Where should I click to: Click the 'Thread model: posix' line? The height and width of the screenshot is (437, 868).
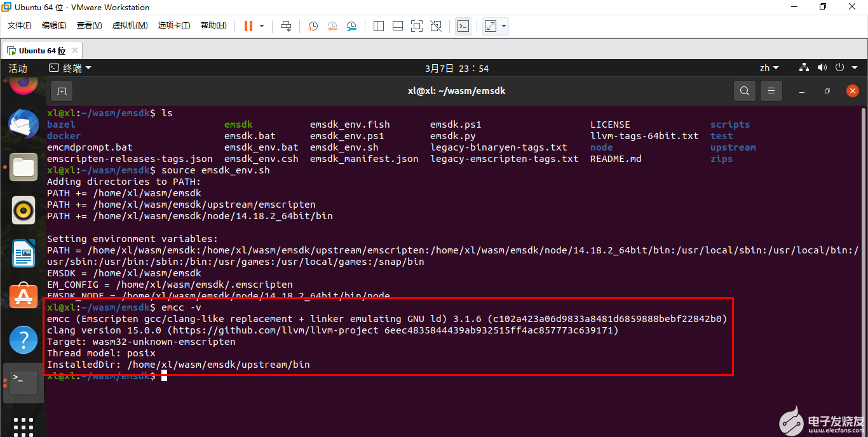point(101,353)
